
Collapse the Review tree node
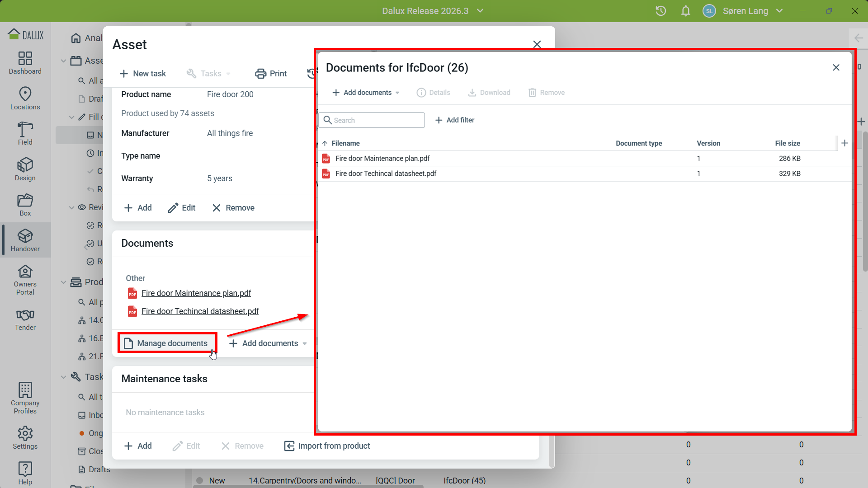click(x=72, y=207)
